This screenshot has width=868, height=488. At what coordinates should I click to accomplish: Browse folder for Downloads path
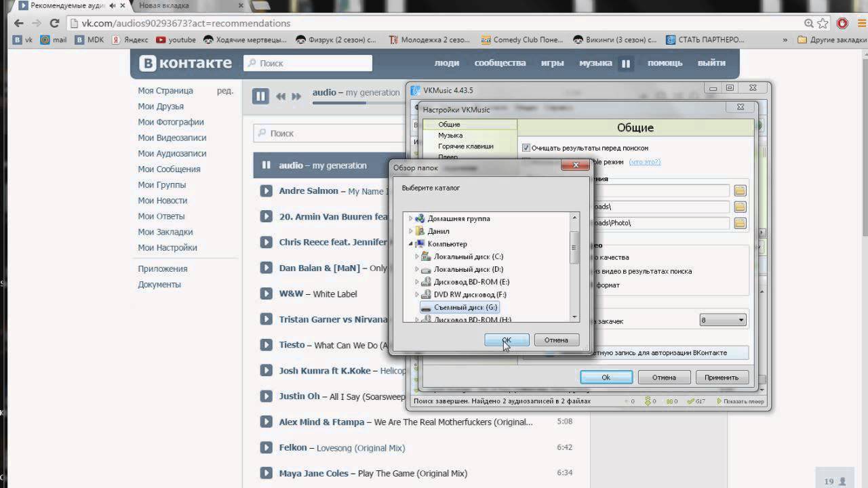740,207
